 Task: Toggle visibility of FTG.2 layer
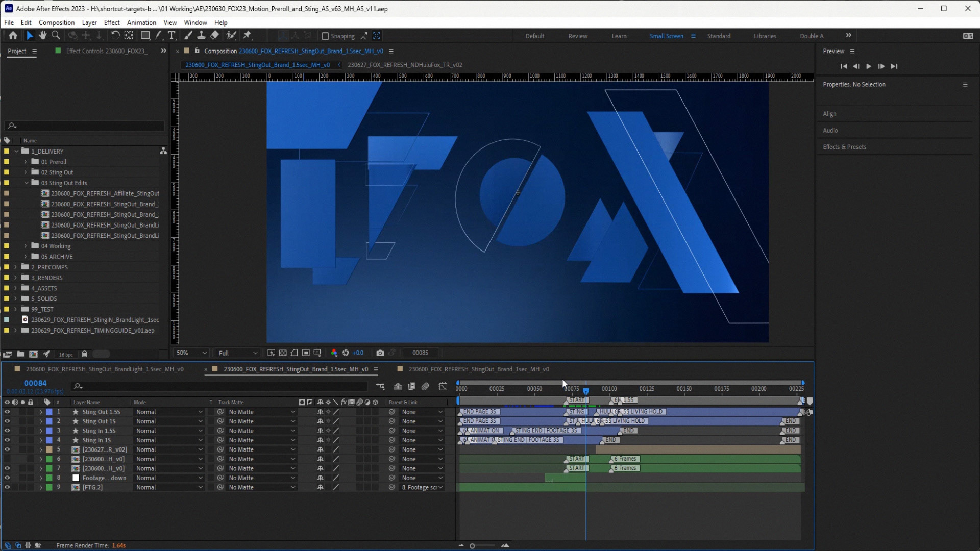[7, 488]
